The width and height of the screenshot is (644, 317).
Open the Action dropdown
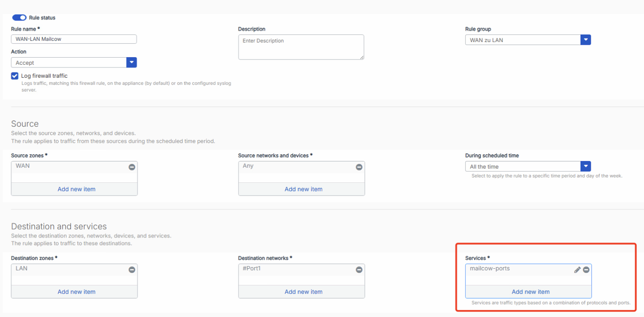pyautogui.click(x=131, y=63)
